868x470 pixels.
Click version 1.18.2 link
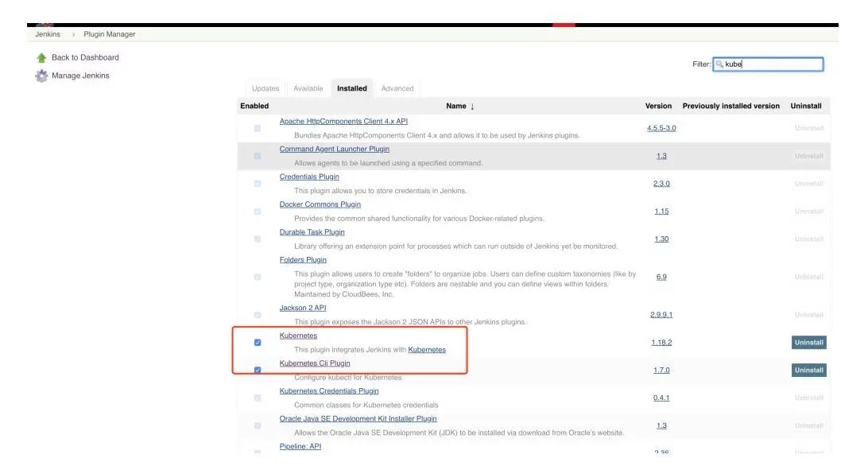(661, 343)
